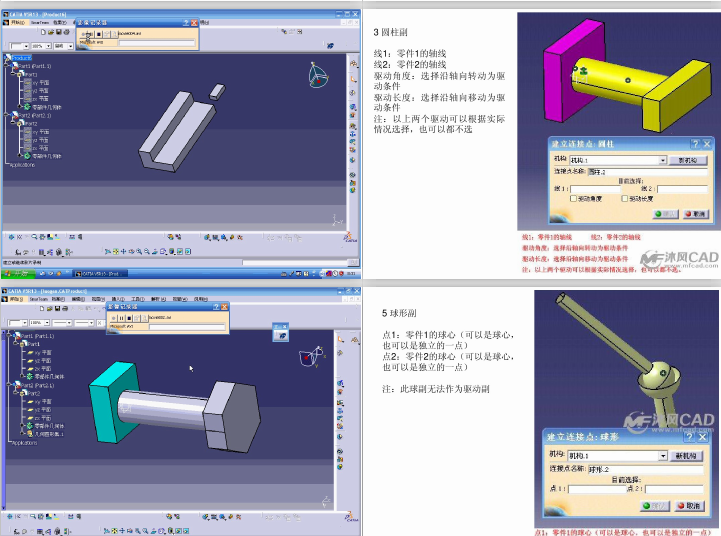Open 开始 menu in top CATIA window

coord(17,22)
